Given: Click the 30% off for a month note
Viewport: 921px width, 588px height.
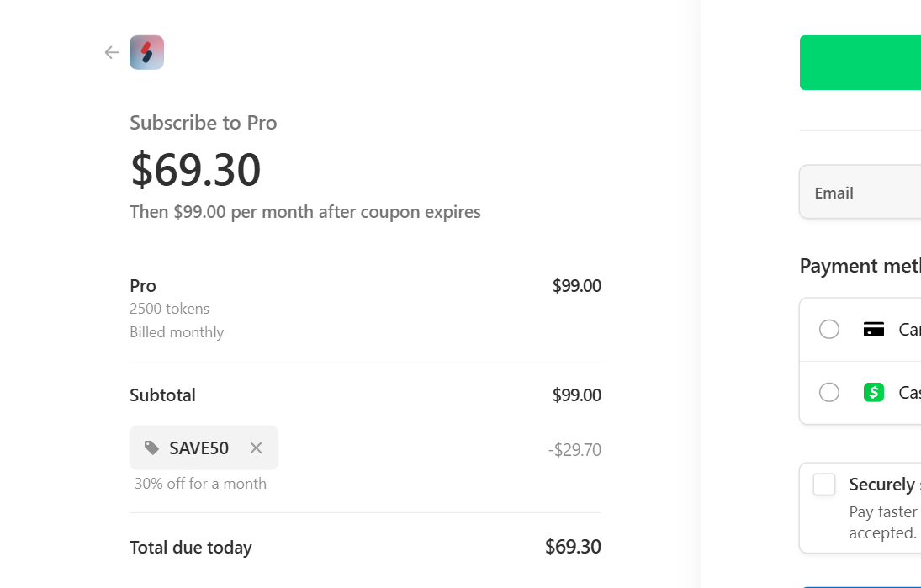Looking at the screenshot, I should (x=200, y=484).
